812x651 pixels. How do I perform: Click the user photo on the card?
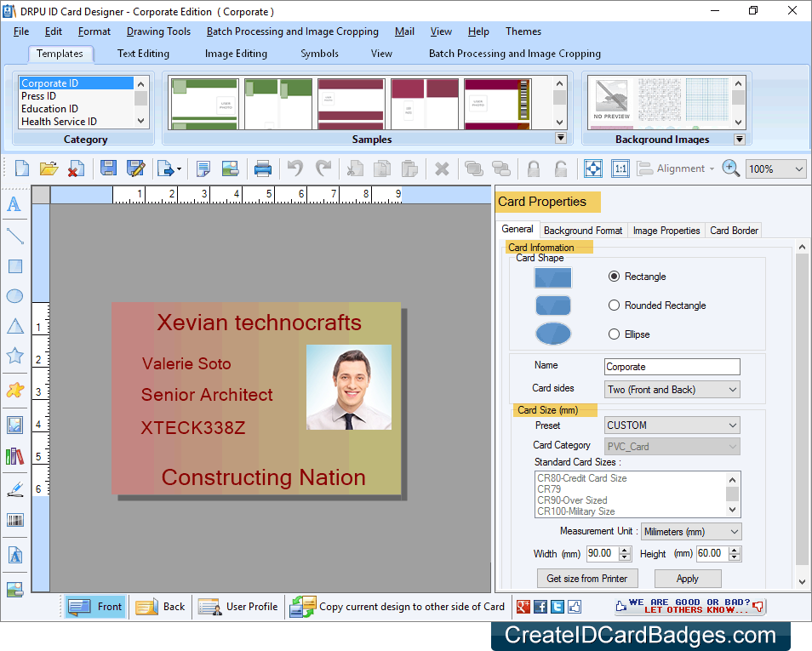348,387
